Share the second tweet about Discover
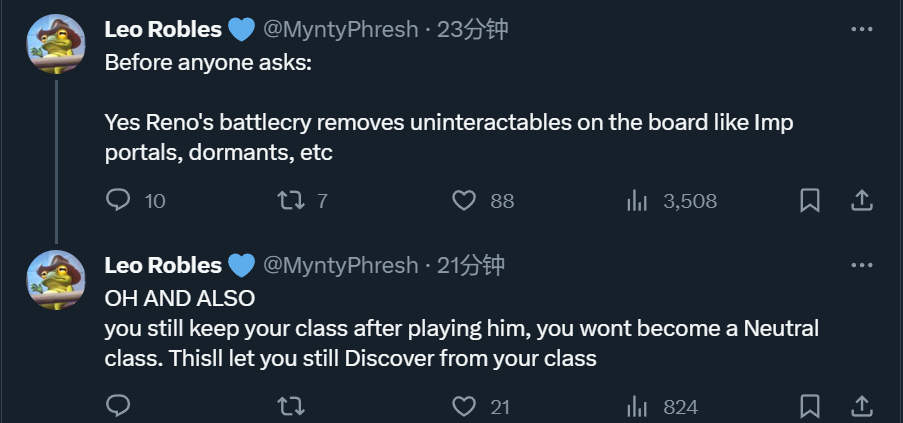This screenshot has width=903, height=423. click(x=862, y=407)
